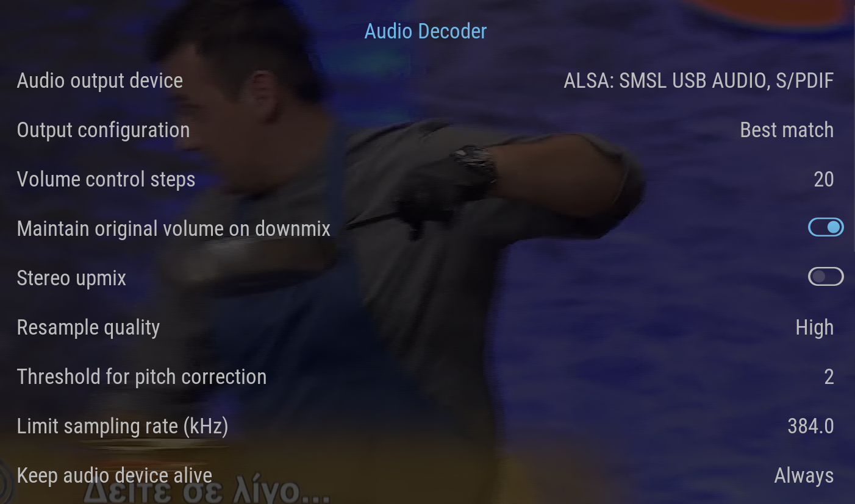Change the Always keep-alive value
Image resolution: width=855 pixels, height=504 pixels.
click(x=804, y=476)
